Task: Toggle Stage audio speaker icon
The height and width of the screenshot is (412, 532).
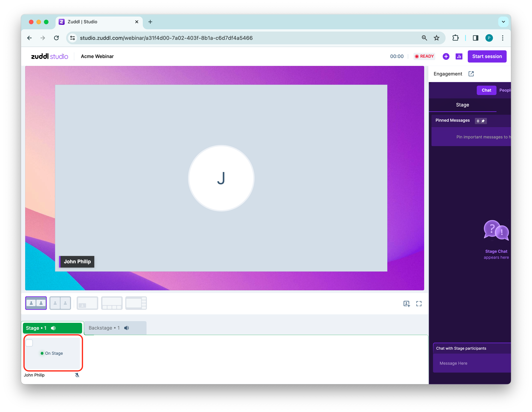Action: 53,328
